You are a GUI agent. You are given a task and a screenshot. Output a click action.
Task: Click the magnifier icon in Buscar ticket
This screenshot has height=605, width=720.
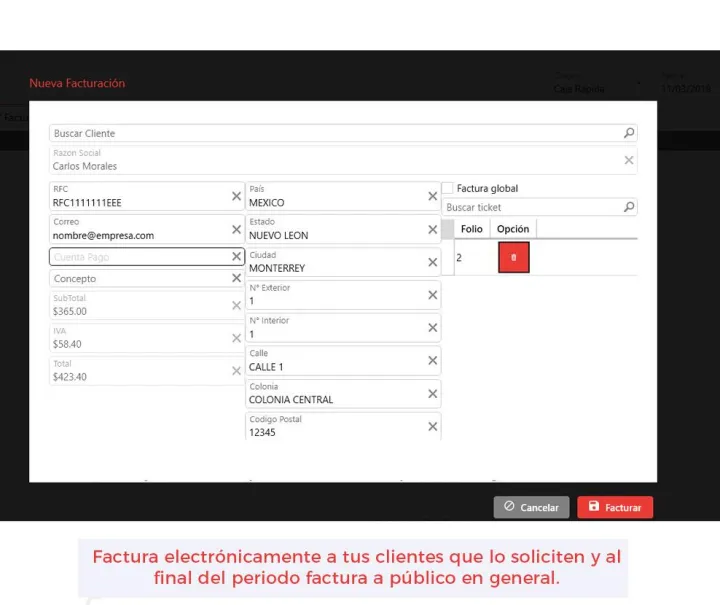(x=629, y=208)
